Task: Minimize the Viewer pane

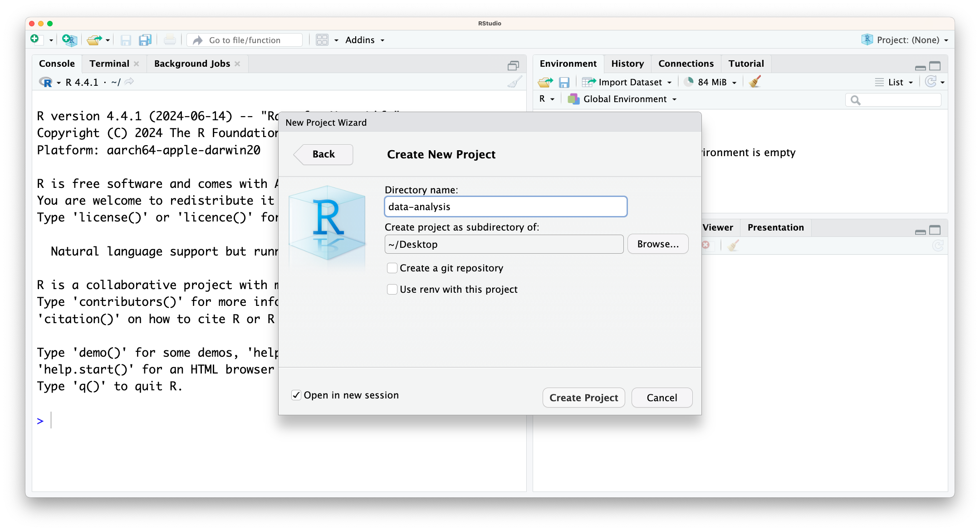Action: (x=921, y=232)
